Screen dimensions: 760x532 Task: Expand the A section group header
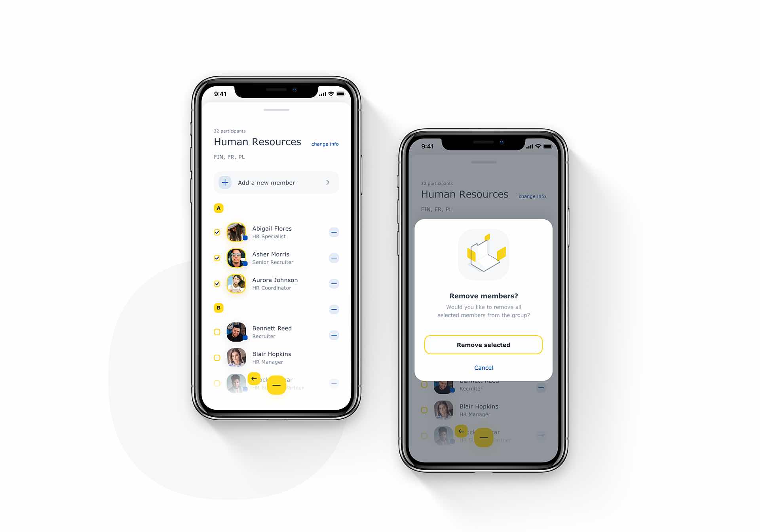click(x=219, y=208)
